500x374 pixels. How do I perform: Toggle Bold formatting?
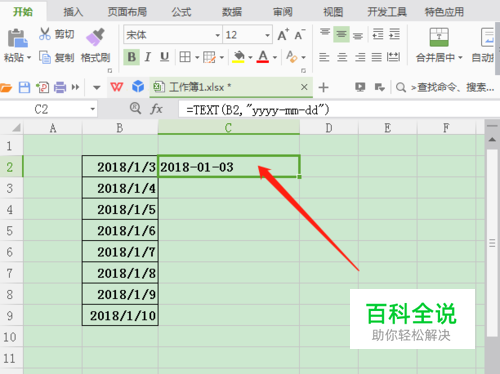[131, 57]
